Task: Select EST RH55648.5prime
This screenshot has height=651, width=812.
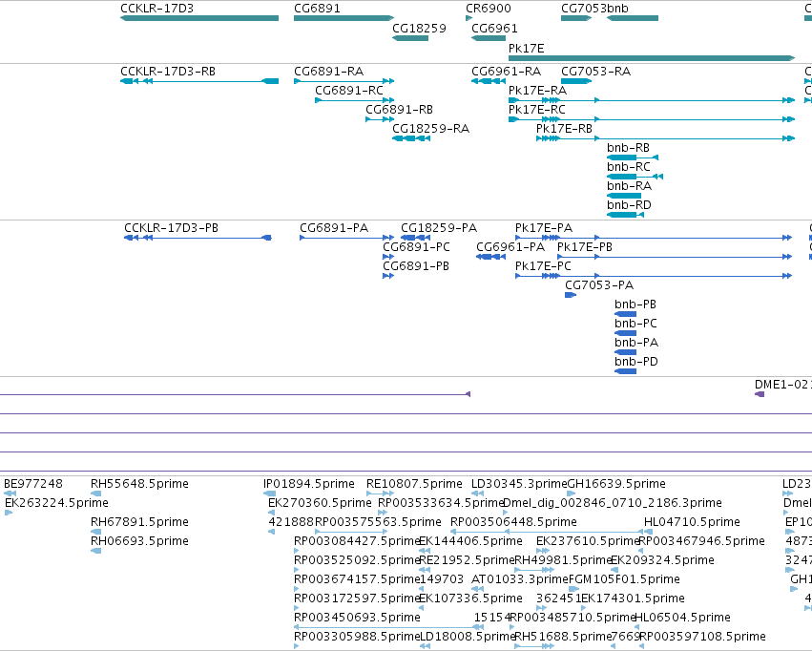Action: pos(95,493)
